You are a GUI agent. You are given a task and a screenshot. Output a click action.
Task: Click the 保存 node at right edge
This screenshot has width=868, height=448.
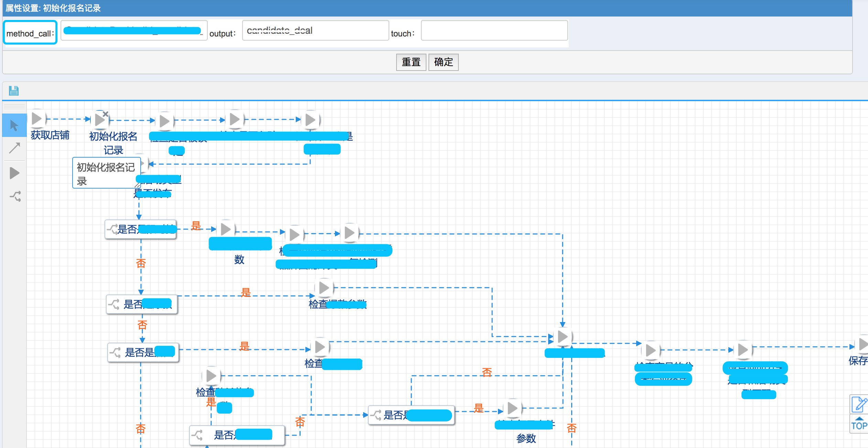(x=863, y=344)
